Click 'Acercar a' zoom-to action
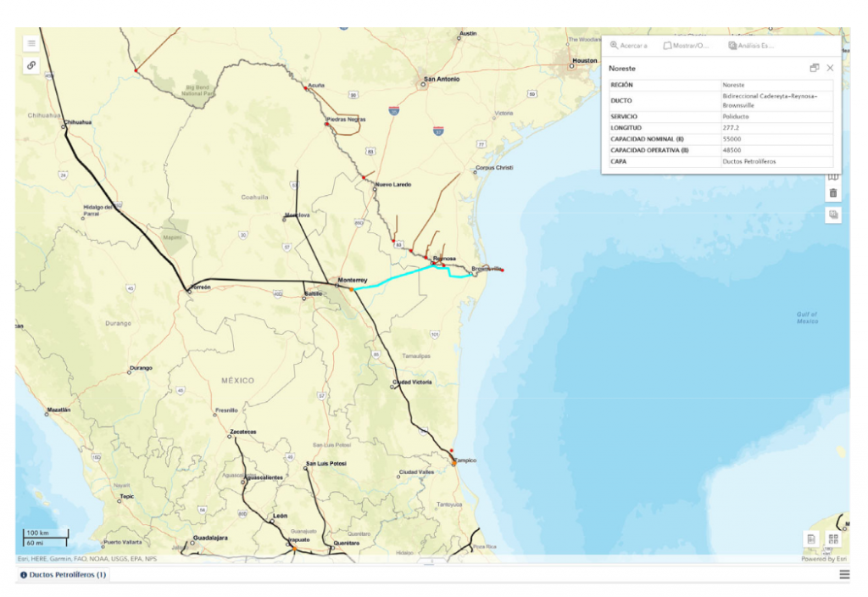This screenshot has width=868, height=597. click(629, 46)
